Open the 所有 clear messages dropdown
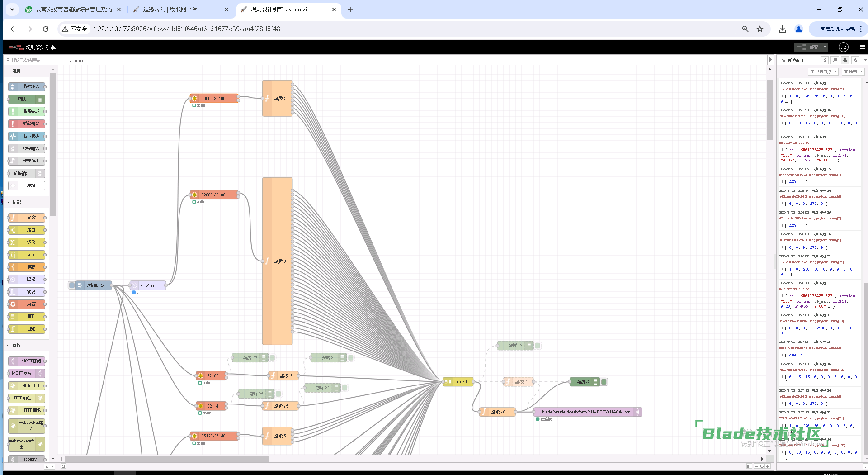868x475 pixels. pos(854,71)
